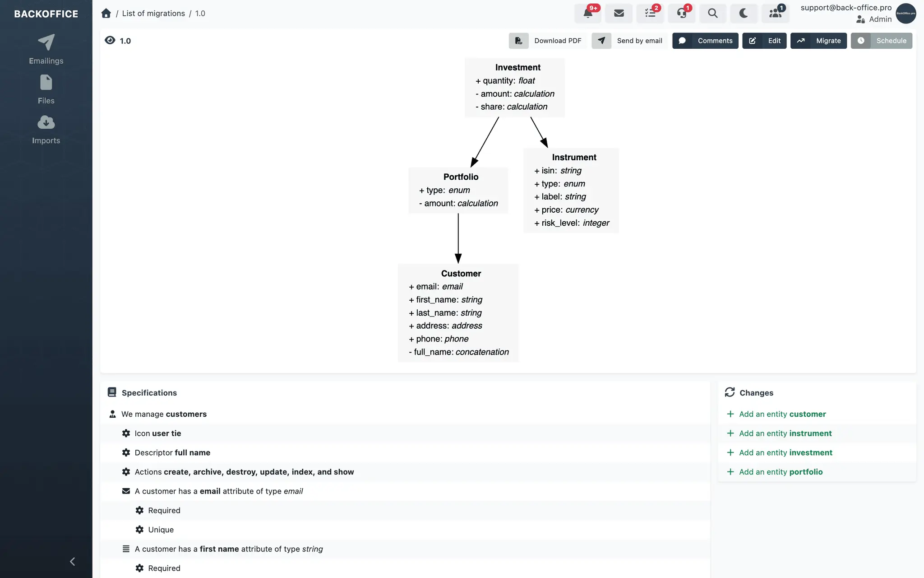
Task: Collapse the sidebar with the chevron
Action: (72, 561)
